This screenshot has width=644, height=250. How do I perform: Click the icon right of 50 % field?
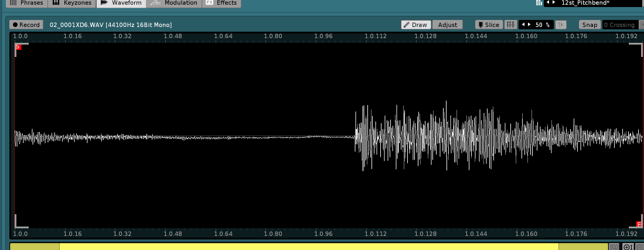tap(561, 25)
